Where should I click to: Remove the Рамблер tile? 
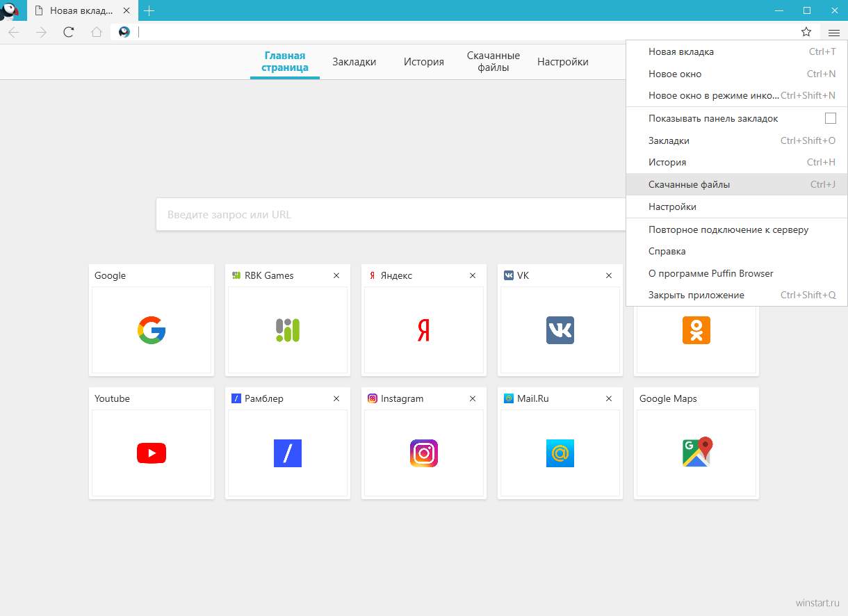coord(336,398)
